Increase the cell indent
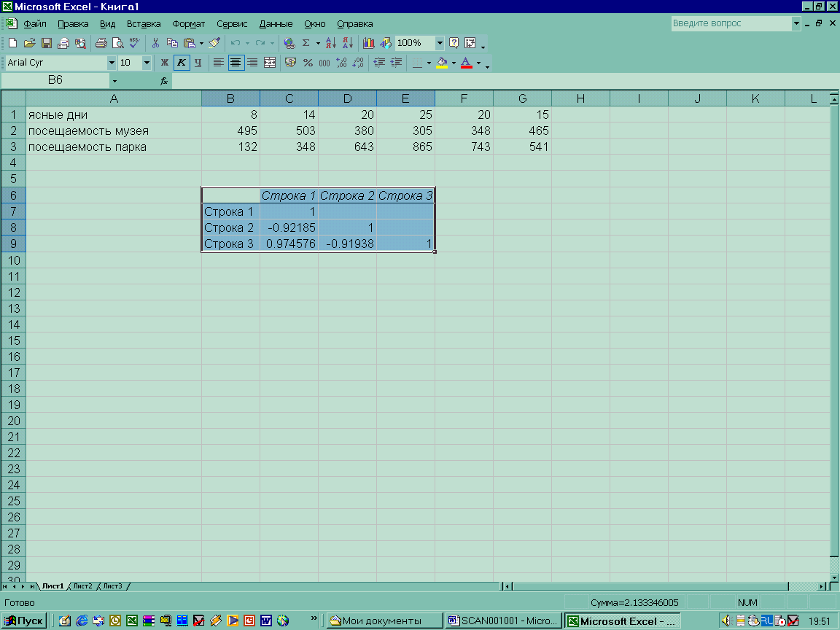The height and width of the screenshot is (630, 840). pyautogui.click(x=397, y=63)
